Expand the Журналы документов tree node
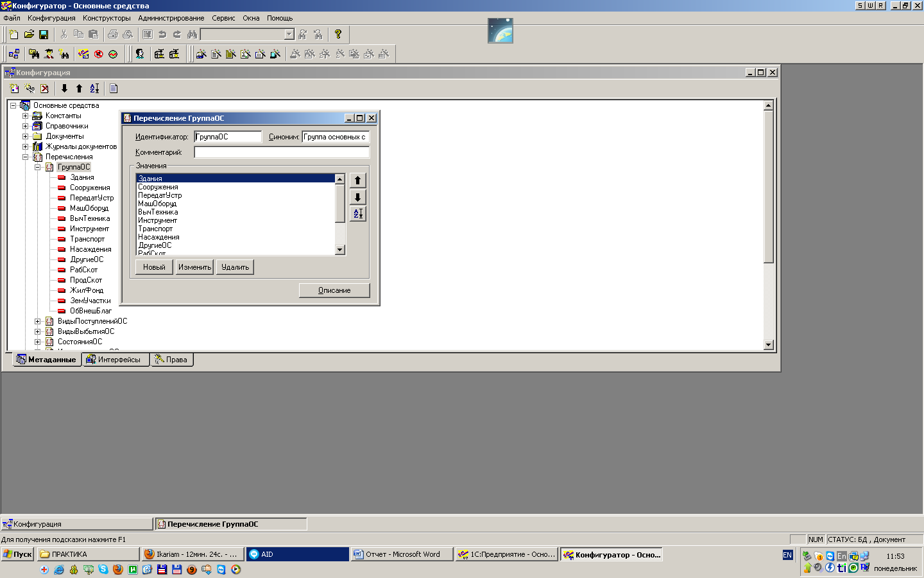 pyautogui.click(x=25, y=146)
